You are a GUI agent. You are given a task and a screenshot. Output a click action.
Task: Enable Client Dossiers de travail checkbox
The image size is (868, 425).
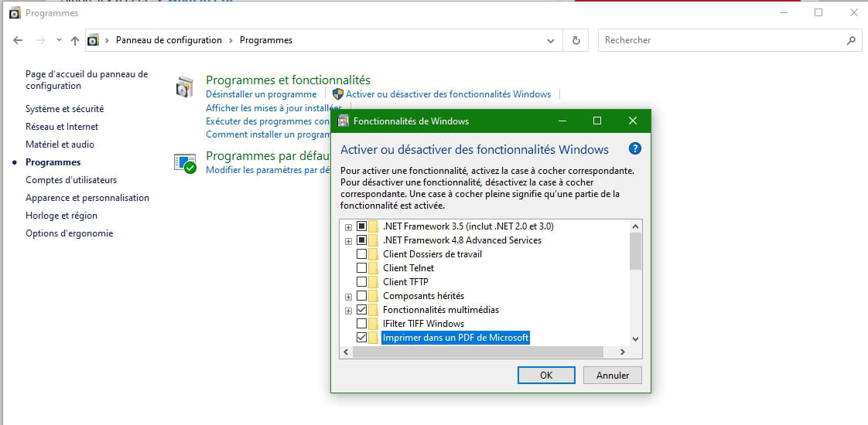pos(361,254)
